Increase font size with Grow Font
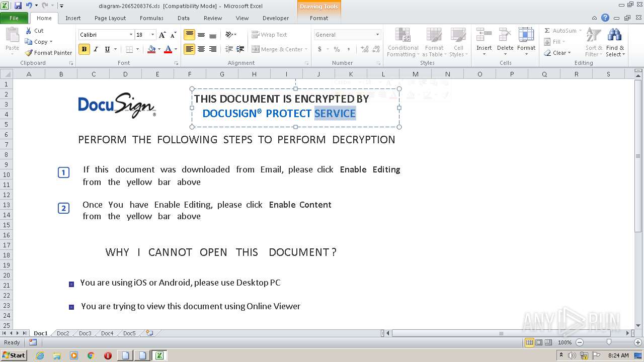The image size is (644, 362). tap(162, 35)
